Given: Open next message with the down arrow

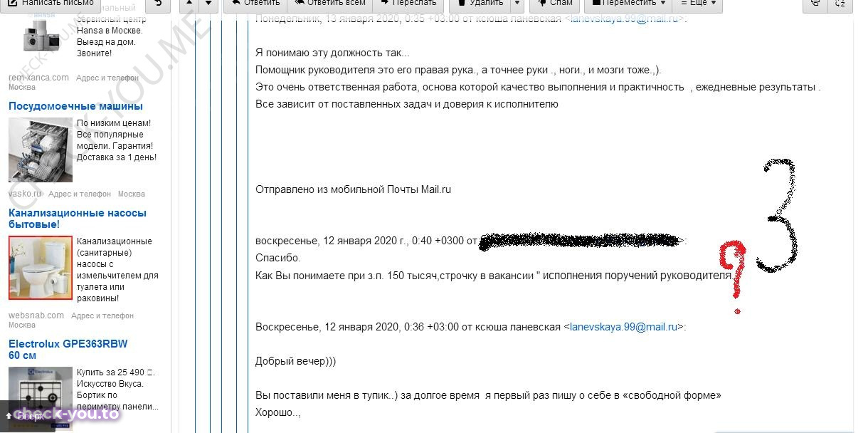Looking at the screenshot, I should (208, 4).
